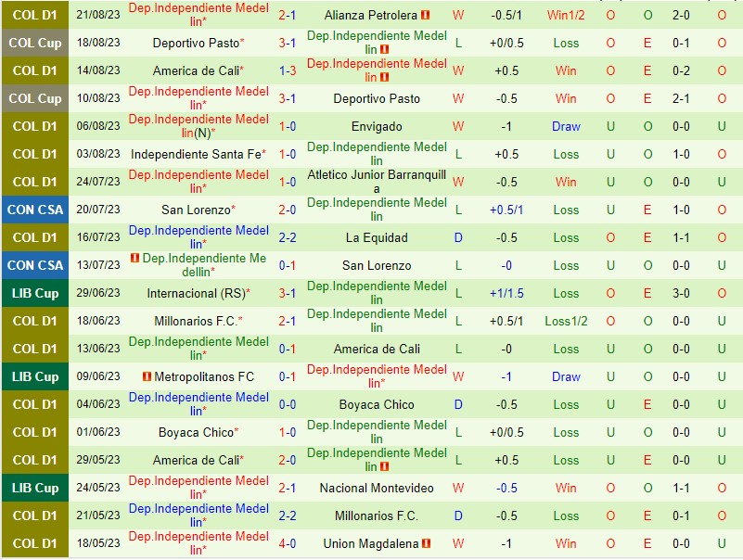
Task: Open Dep.Independiente Medellin away team on 29/06/23
Action: coord(377,293)
